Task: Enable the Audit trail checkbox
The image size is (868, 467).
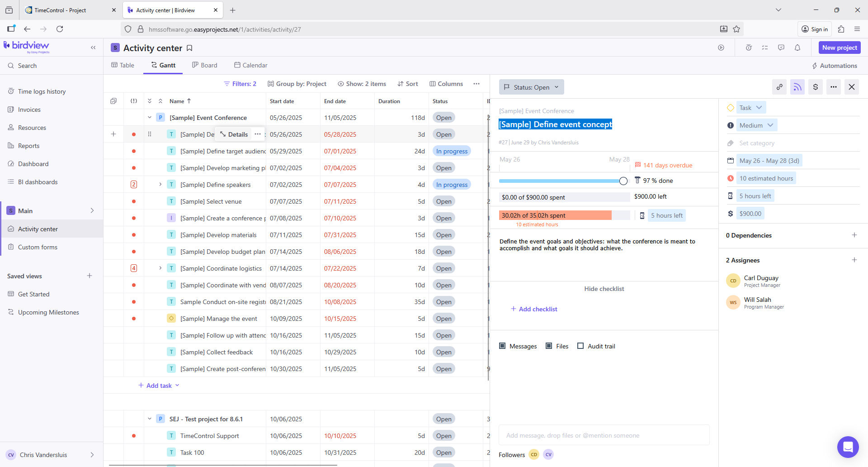Action: coord(580,346)
